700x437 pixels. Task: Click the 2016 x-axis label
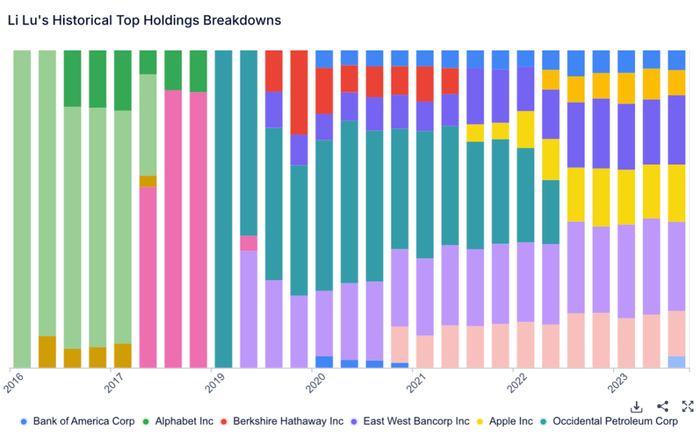16,384
